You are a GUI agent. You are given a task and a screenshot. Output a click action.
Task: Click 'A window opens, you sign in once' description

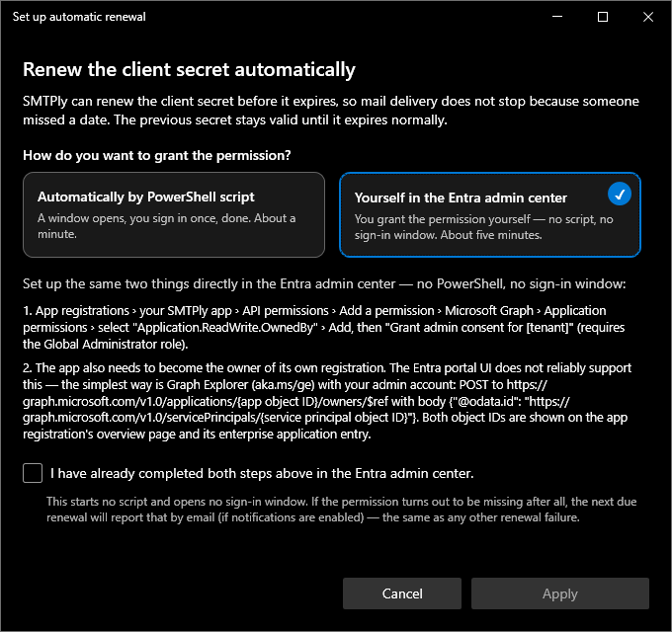[167, 226]
